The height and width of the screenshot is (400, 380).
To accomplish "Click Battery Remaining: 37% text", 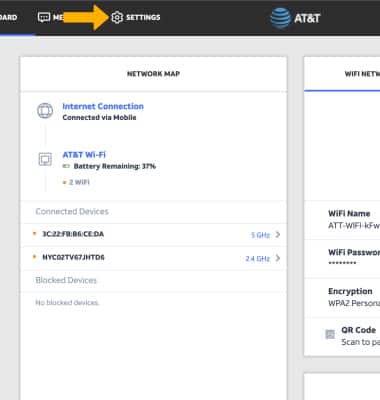I will (115, 166).
